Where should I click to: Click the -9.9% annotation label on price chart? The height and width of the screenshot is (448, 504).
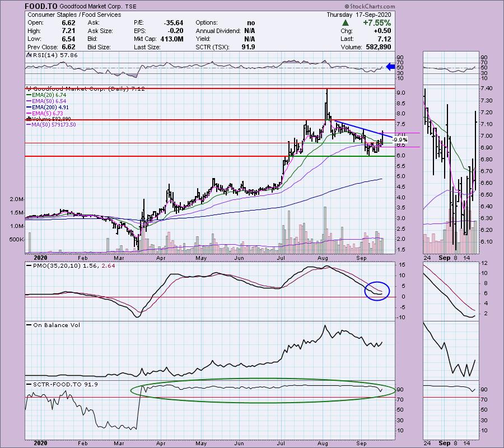click(400, 140)
